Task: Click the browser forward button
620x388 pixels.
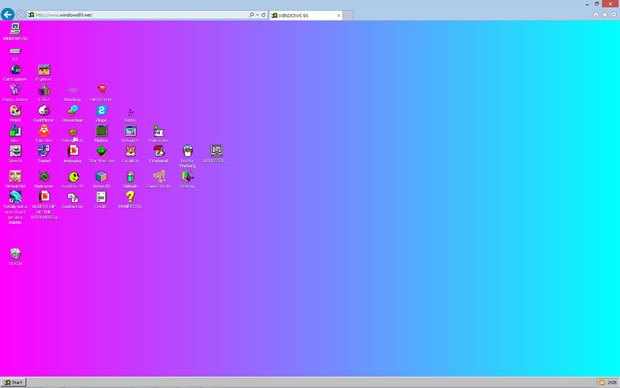Action: point(21,15)
